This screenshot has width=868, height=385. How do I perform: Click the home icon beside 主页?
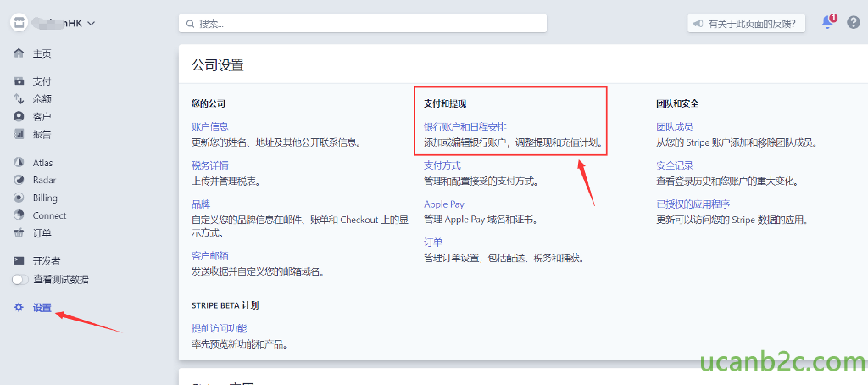pyautogui.click(x=19, y=53)
